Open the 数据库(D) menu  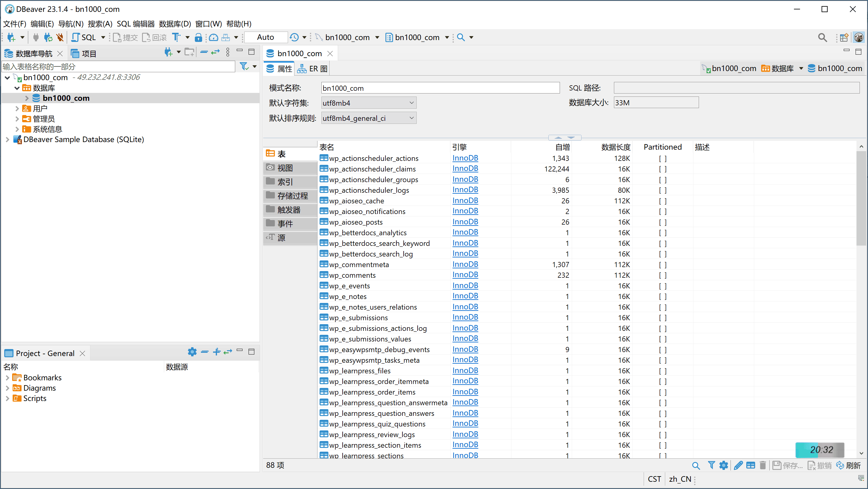[x=175, y=24]
